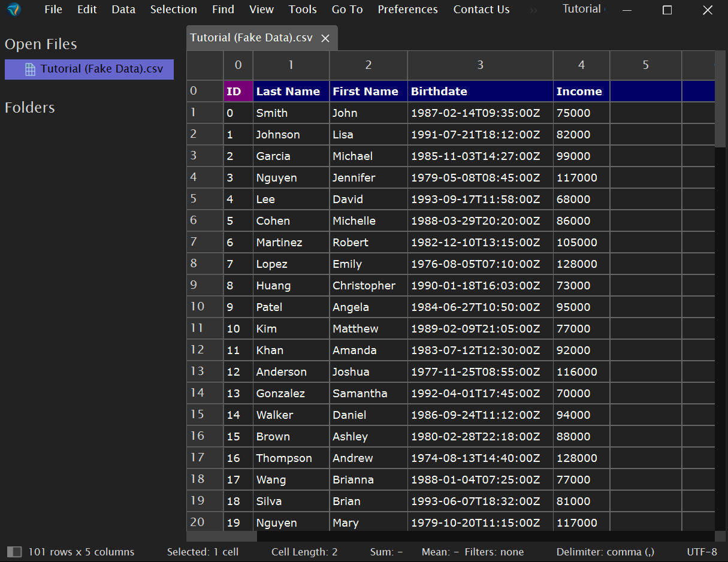The image size is (728, 562).
Task: Select the Income header cell
Action: pos(579,90)
